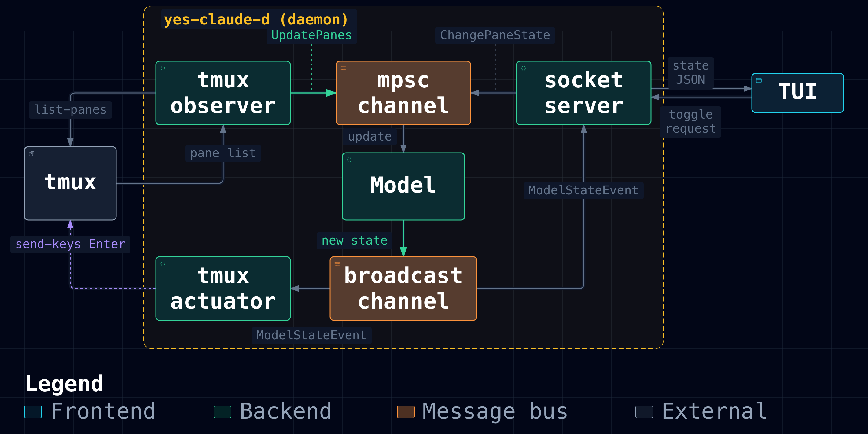Click 'ModelStateEvent' label below tmux actuator
The width and height of the screenshot is (868, 434).
coord(311,335)
